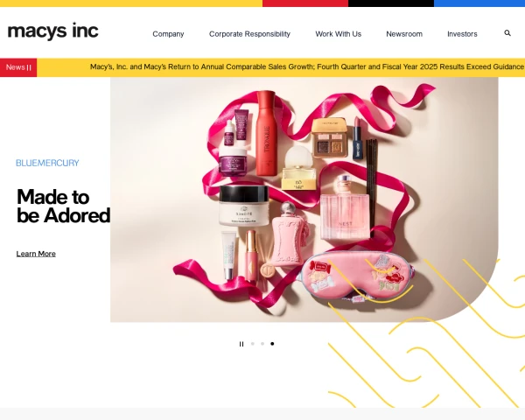Open the Company menu
The height and width of the screenshot is (420, 525).
[x=168, y=34]
